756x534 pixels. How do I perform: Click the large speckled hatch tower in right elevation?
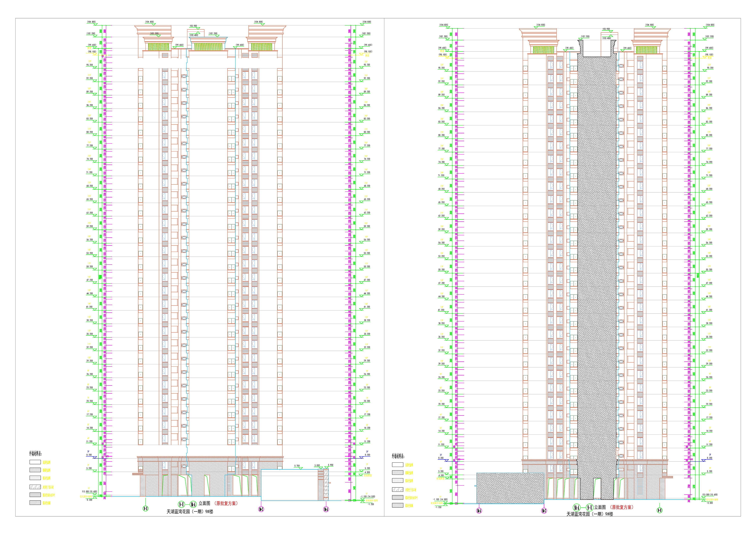(x=597, y=263)
